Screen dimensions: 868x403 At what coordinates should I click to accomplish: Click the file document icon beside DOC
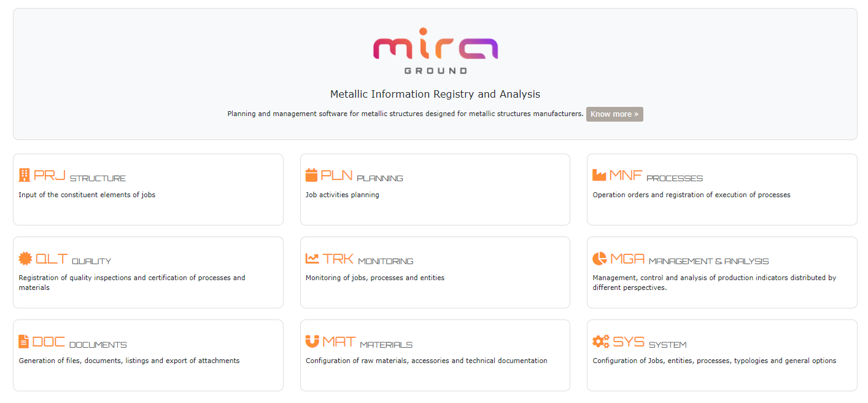pyautogui.click(x=24, y=342)
